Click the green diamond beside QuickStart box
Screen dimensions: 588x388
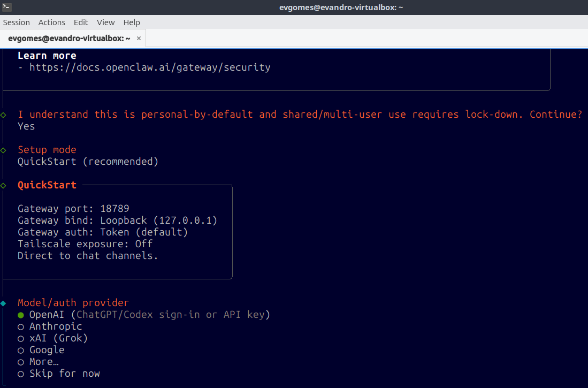pyautogui.click(x=3, y=186)
